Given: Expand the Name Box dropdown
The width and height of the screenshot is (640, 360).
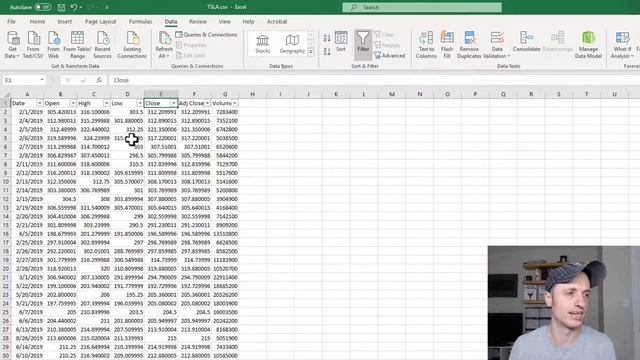Looking at the screenshot, I should tap(42, 80).
